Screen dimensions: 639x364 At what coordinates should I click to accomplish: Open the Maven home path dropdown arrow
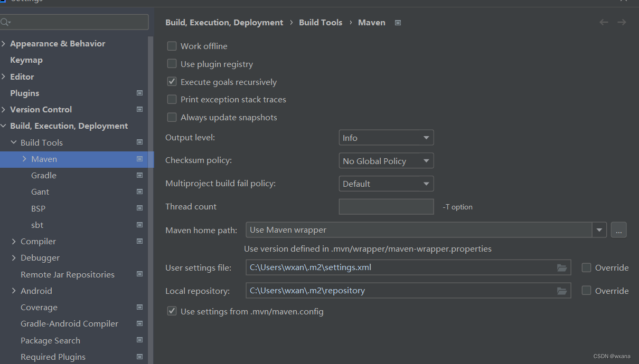point(599,230)
